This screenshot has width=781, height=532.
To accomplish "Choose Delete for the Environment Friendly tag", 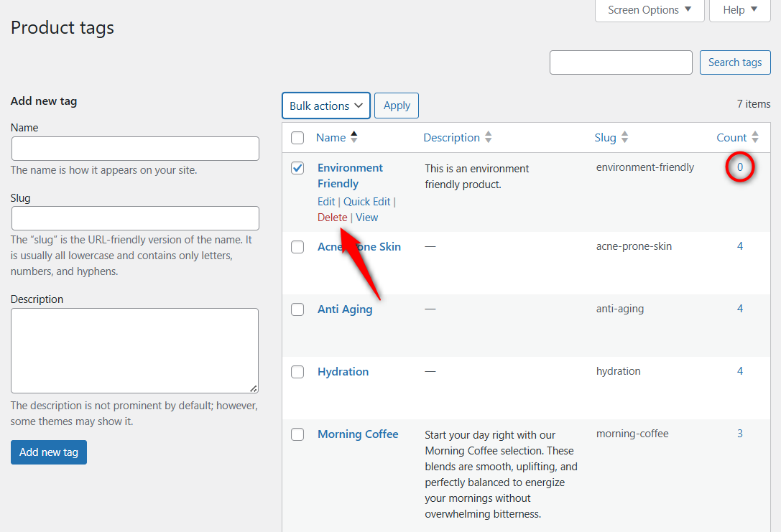I will pos(332,217).
